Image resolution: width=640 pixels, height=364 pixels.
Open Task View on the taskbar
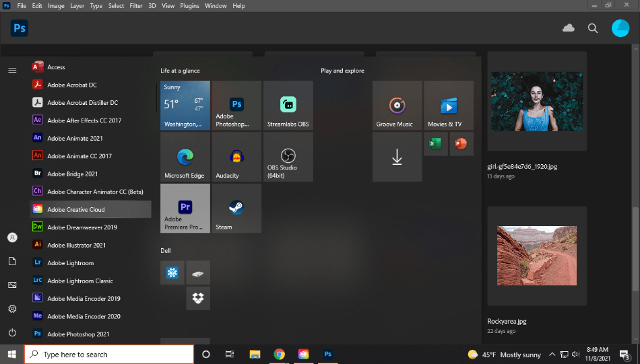click(230, 354)
